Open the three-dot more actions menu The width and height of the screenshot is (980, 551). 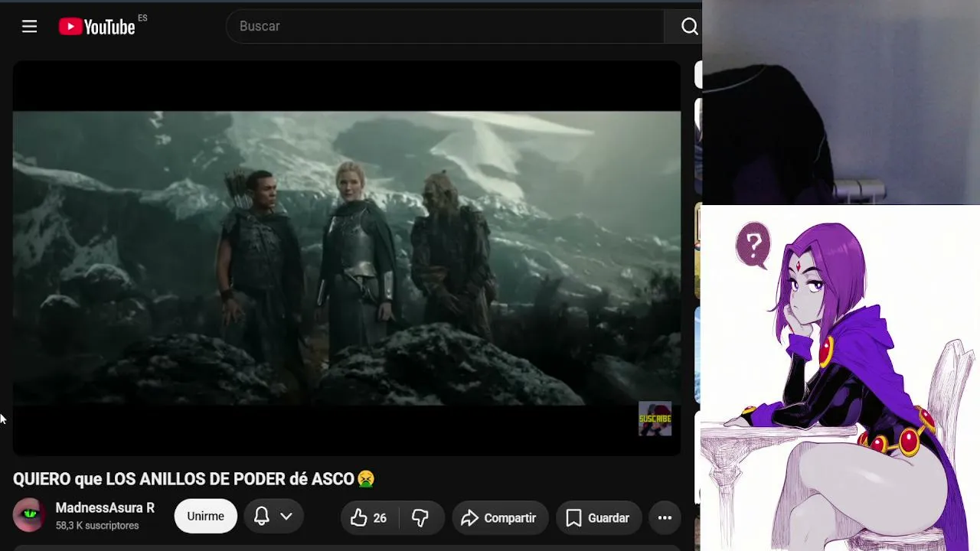665,518
